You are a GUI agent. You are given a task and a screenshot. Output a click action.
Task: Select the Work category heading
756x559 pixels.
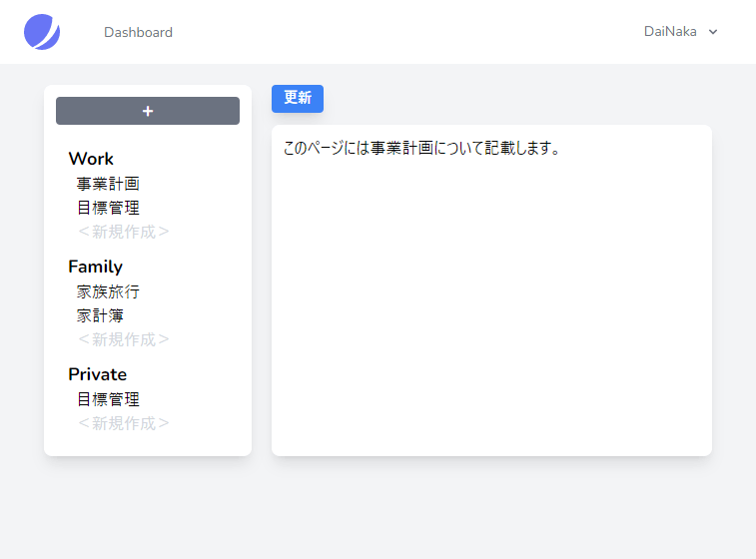(x=91, y=159)
